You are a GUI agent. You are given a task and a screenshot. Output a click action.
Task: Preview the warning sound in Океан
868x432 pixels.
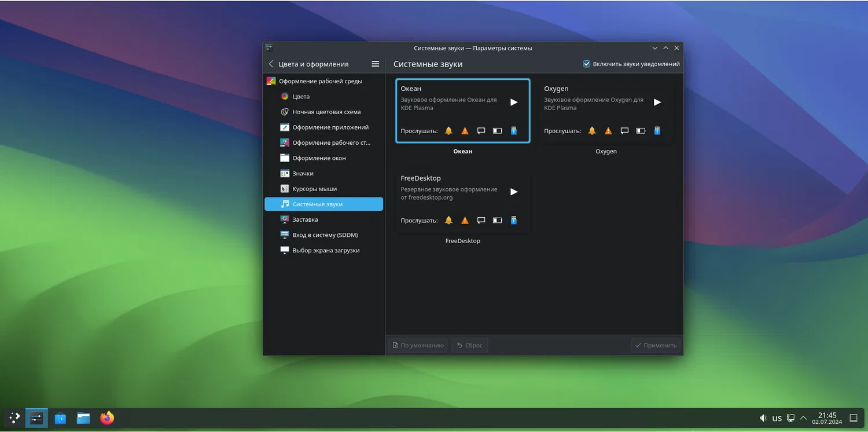(x=465, y=131)
